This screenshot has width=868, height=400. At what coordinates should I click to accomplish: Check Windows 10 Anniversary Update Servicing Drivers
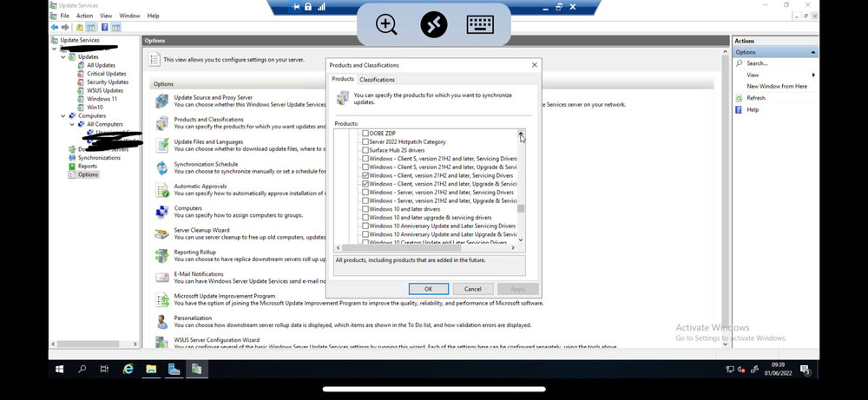[x=365, y=226]
